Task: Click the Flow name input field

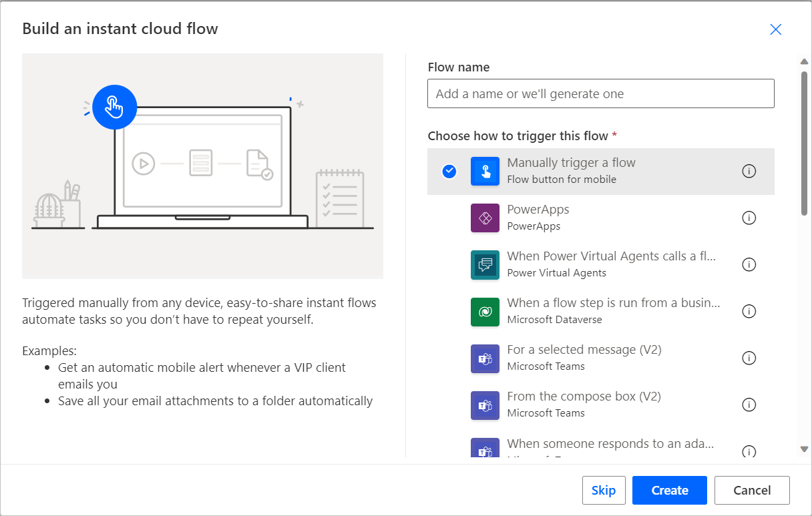Action: (600, 93)
